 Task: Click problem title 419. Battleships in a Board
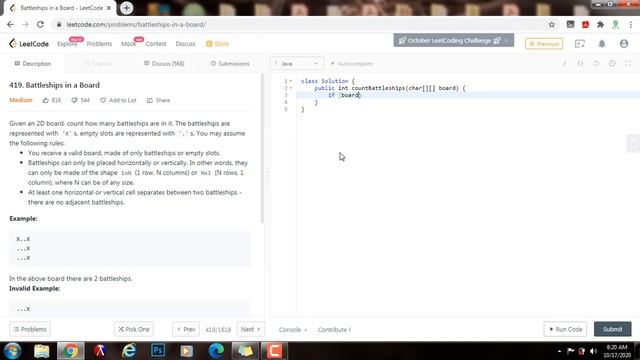click(x=54, y=85)
